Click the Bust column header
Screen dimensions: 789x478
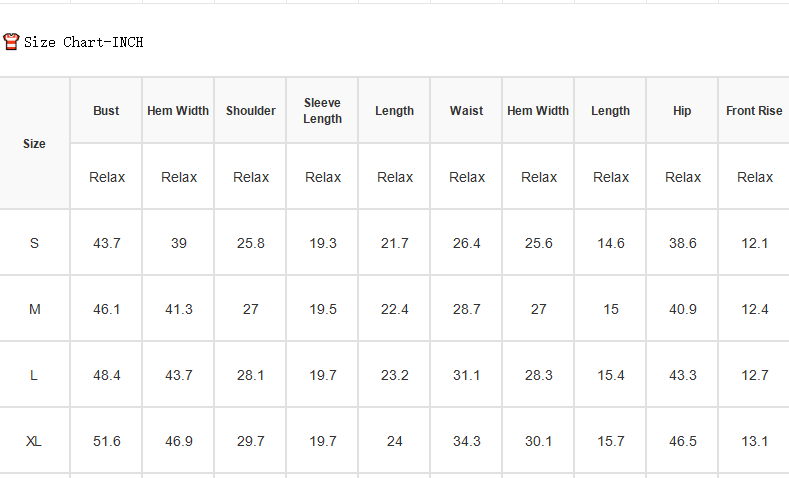click(106, 111)
